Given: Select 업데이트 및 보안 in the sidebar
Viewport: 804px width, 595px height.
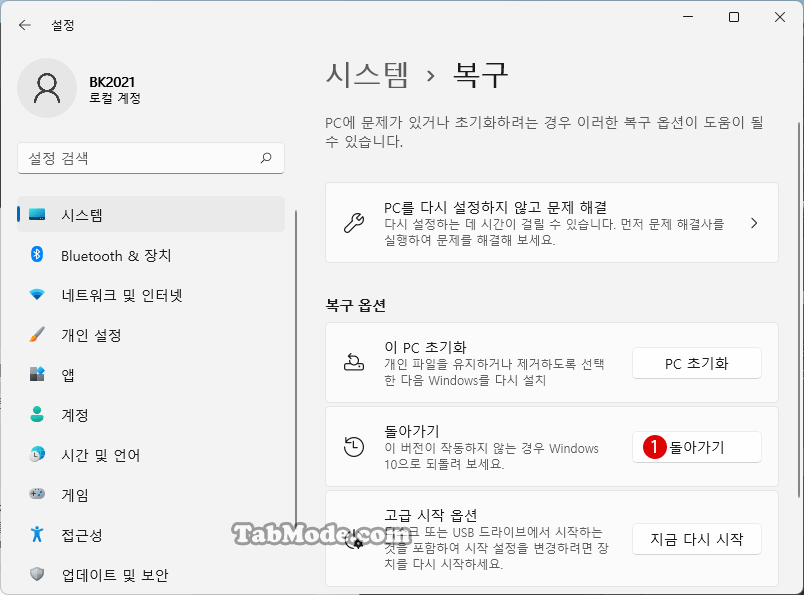Looking at the screenshot, I should click(151, 575).
